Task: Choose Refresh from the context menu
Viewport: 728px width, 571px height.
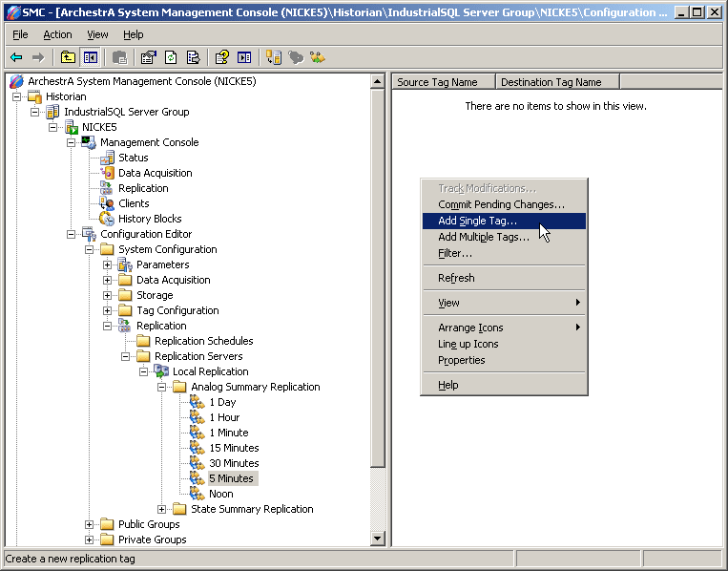Action: 504,278
